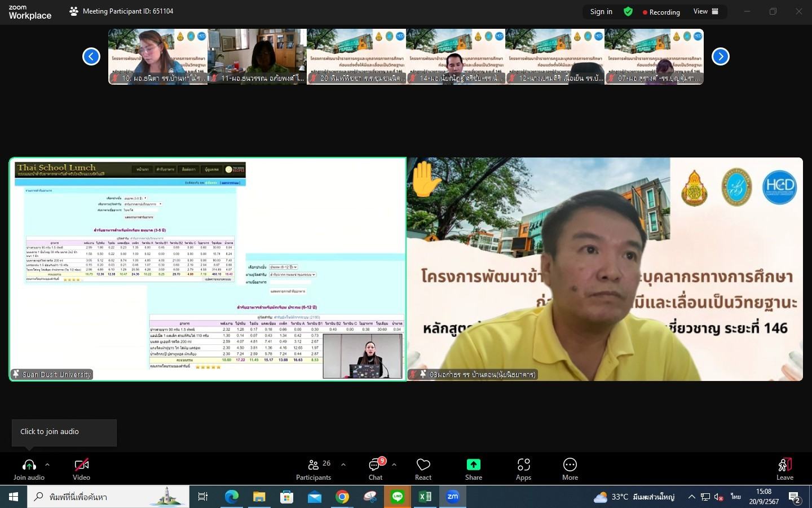Click the Windows taskbar search box

(x=108, y=497)
